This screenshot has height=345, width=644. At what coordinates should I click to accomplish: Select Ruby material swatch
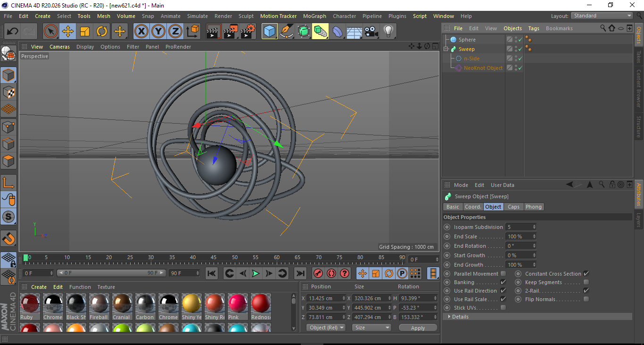30,307
